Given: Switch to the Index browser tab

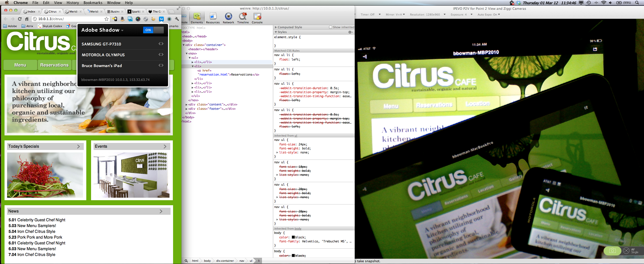Looking at the screenshot, I should [31, 11].
